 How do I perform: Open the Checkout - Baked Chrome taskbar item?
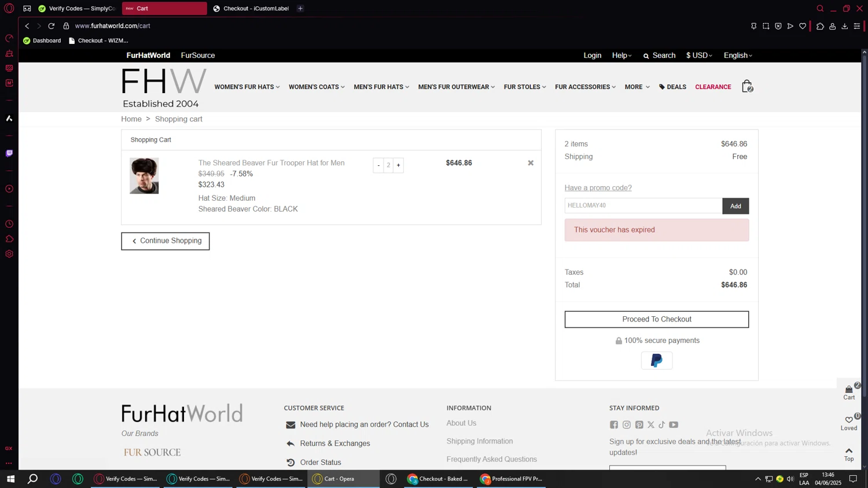click(439, 479)
